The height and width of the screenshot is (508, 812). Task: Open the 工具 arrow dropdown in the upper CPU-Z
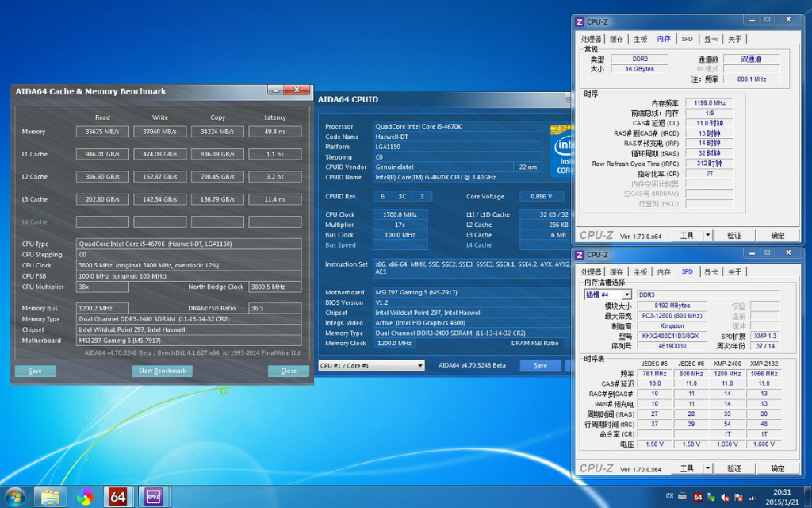pos(707,235)
